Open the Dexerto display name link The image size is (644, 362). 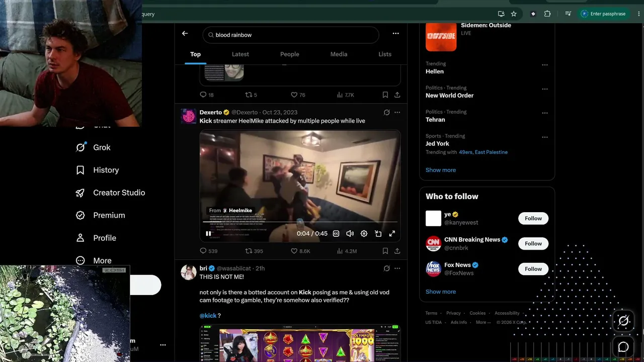click(211, 112)
